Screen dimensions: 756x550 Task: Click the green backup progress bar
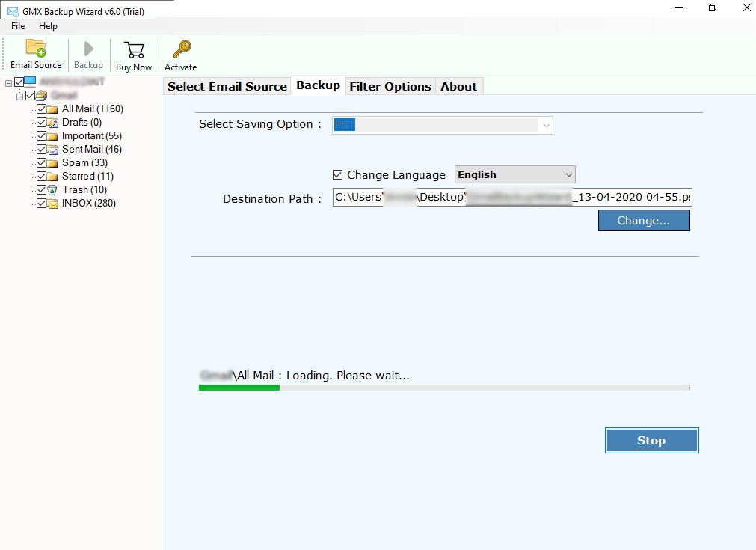point(444,388)
